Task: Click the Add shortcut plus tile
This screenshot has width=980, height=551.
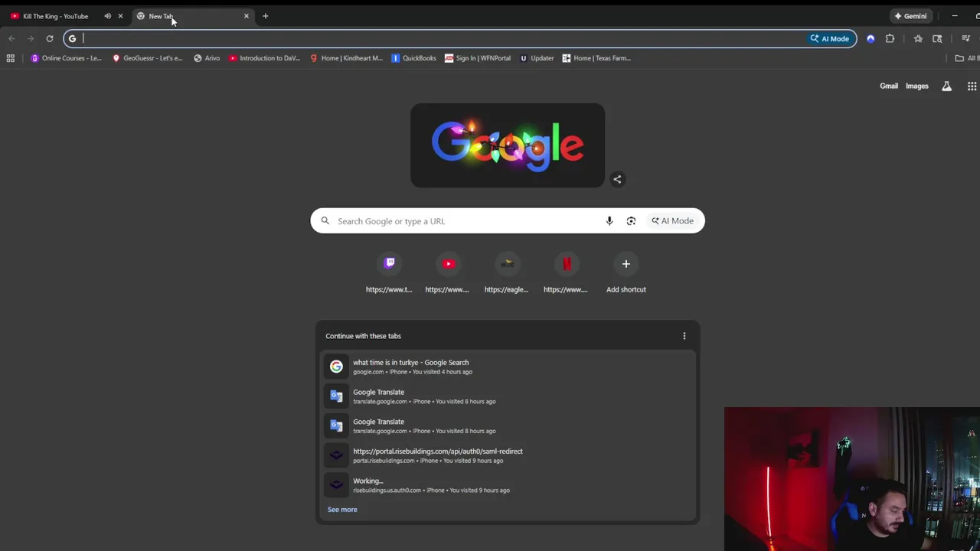Action: (x=626, y=273)
